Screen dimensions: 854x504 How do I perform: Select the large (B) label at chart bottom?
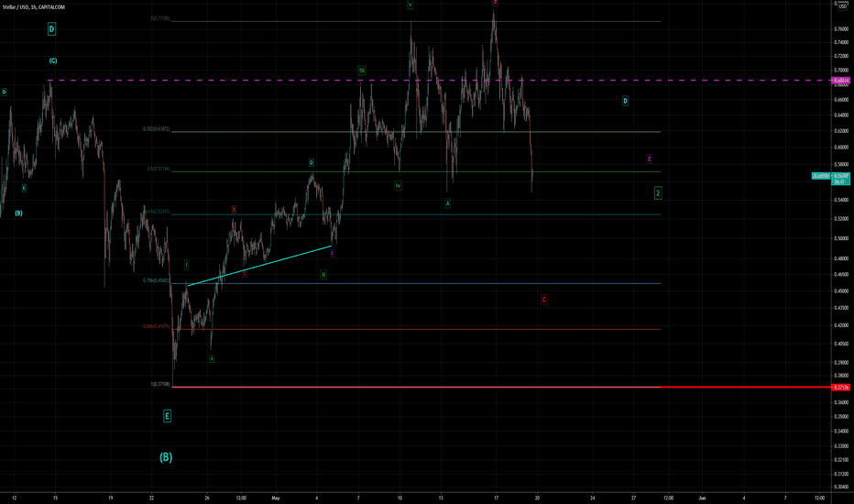pos(166,457)
